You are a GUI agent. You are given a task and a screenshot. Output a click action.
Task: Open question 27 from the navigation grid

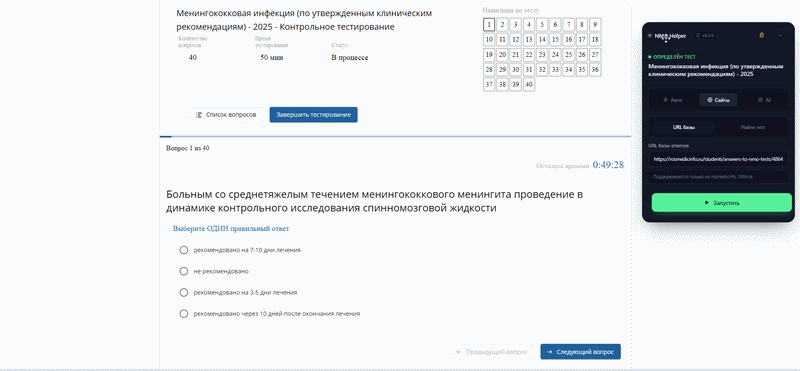(595, 55)
